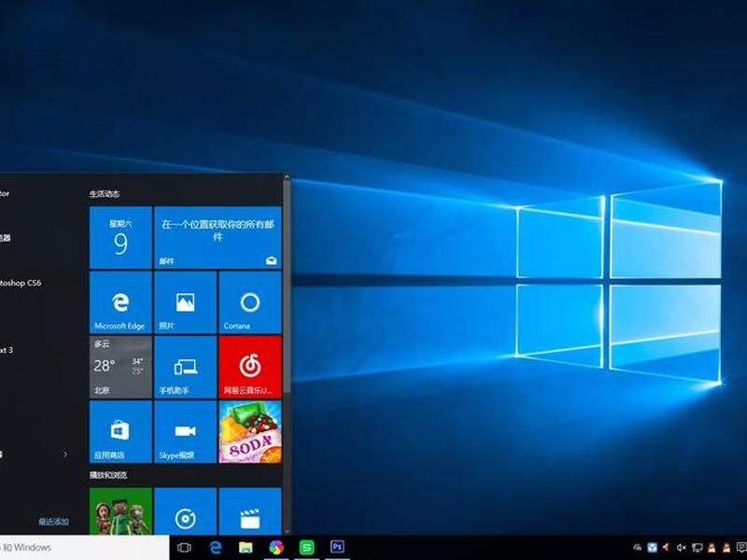This screenshot has height=560, width=747.
Task: Open the Action Center notification icon
Action: point(741,548)
